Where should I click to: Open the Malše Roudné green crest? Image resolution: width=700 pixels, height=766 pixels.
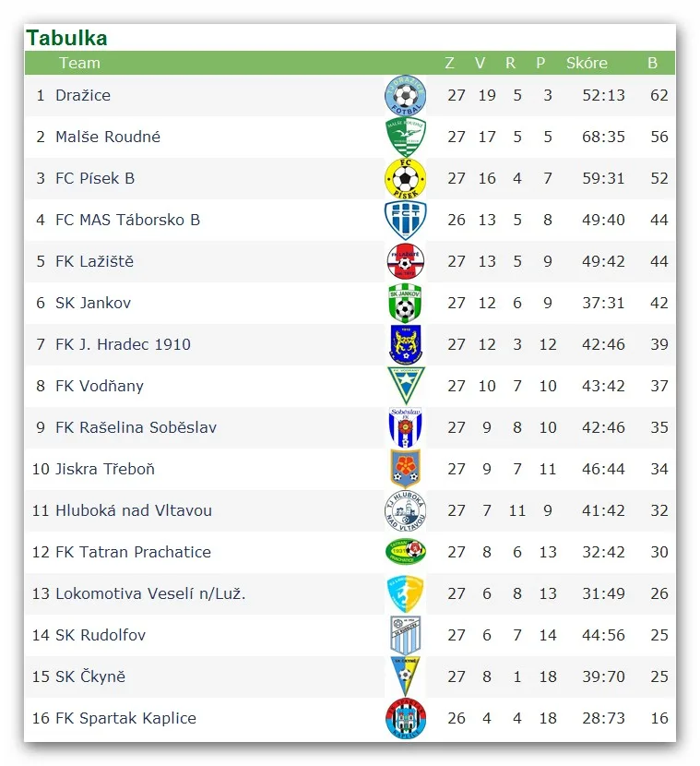405,138
